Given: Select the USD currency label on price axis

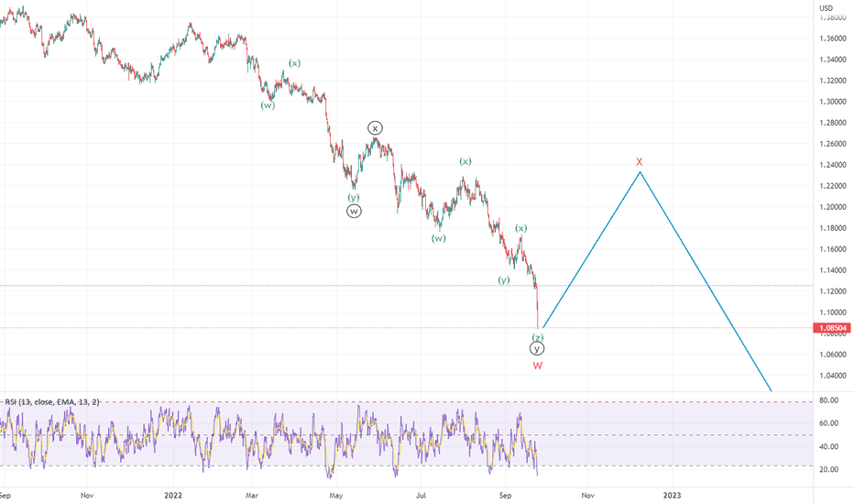Looking at the screenshot, I should point(827,8).
